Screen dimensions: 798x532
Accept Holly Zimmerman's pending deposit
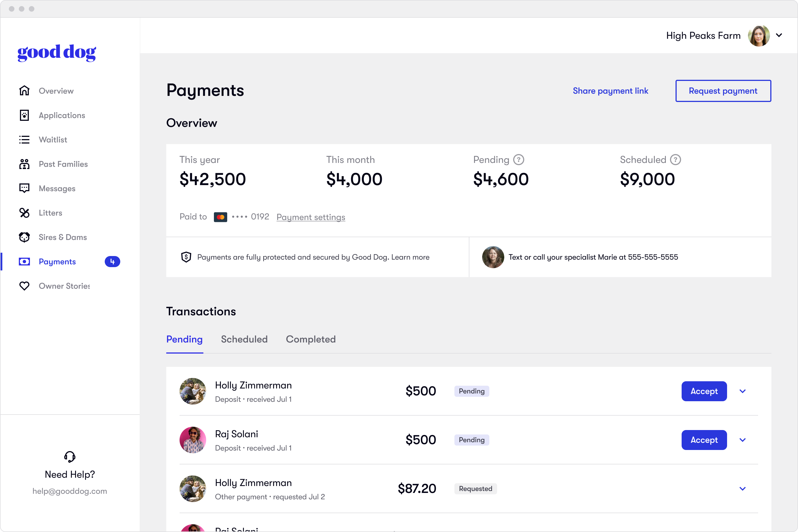pyautogui.click(x=704, y=391)
